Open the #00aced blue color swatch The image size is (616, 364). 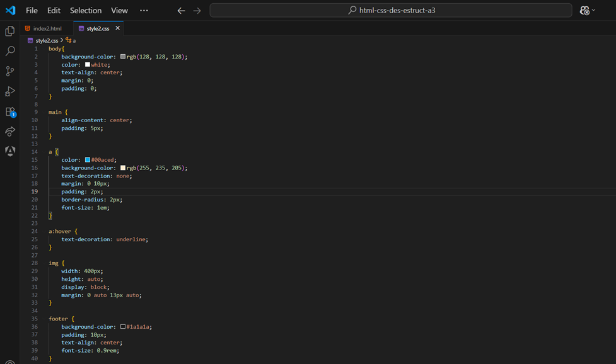point(88,159)
